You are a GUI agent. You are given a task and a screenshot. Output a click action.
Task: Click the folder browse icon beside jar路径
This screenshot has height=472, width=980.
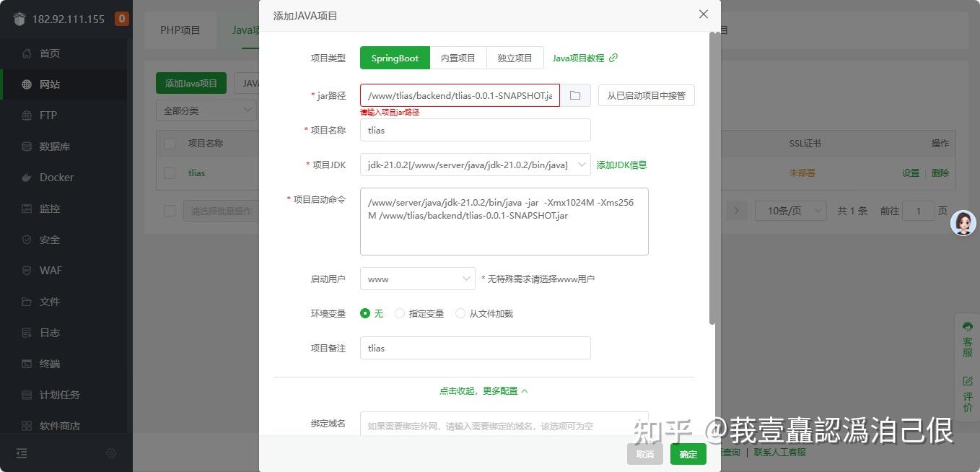[x=575, y=95]
